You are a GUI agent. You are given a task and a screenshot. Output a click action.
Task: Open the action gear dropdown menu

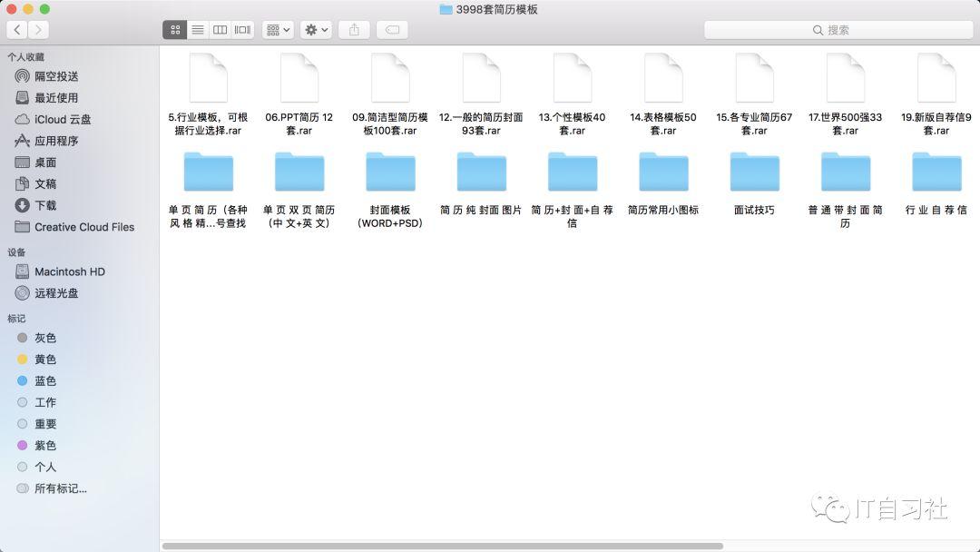tap(314, 29)
